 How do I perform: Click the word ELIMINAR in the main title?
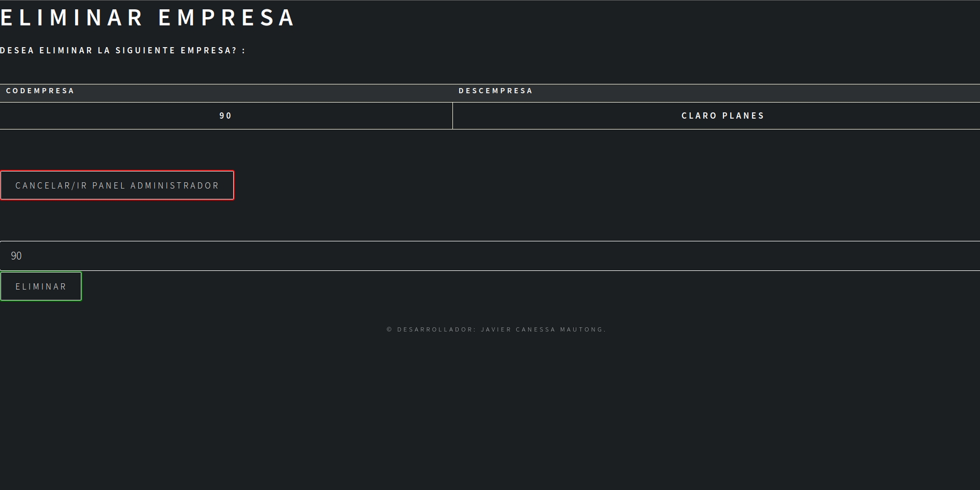pos(72,18)
